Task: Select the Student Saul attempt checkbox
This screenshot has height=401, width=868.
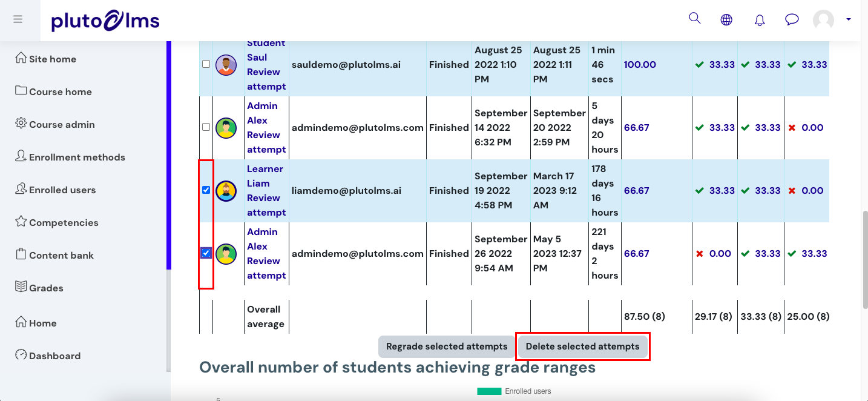Action: click(x=206, y=64)
